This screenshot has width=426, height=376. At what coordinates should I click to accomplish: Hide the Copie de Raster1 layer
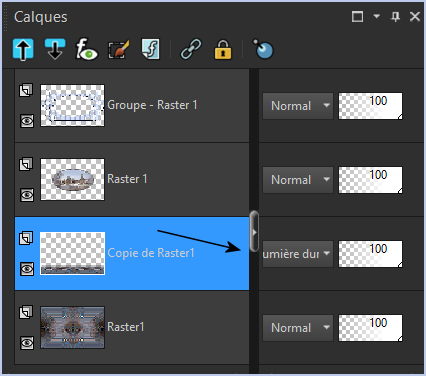(x=27, y=269)
